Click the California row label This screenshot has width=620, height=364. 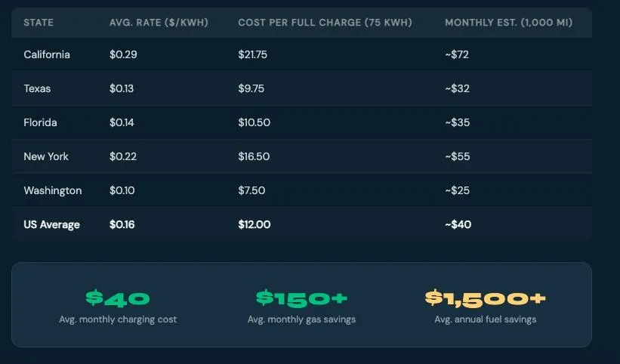tap(47, 54)
